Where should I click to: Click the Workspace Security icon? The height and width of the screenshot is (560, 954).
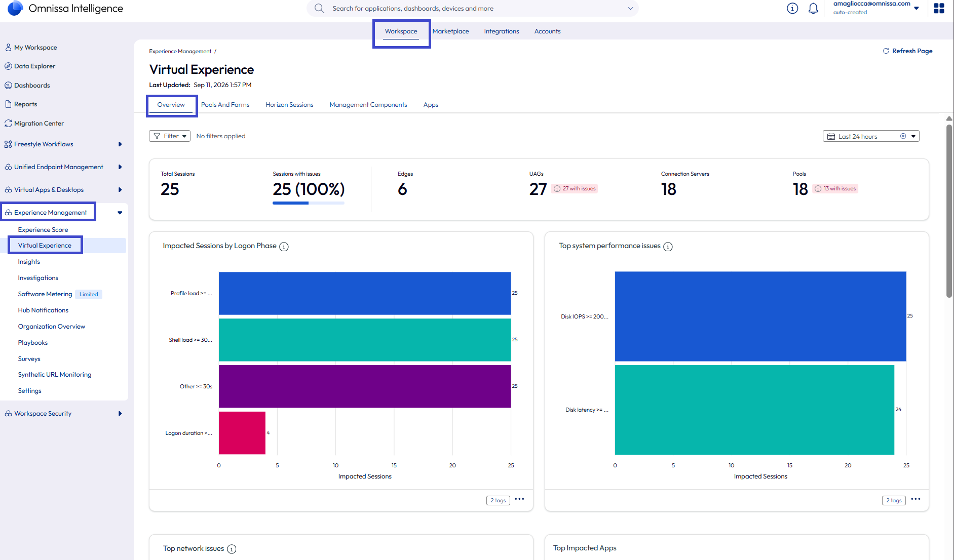tap(8, 414)
